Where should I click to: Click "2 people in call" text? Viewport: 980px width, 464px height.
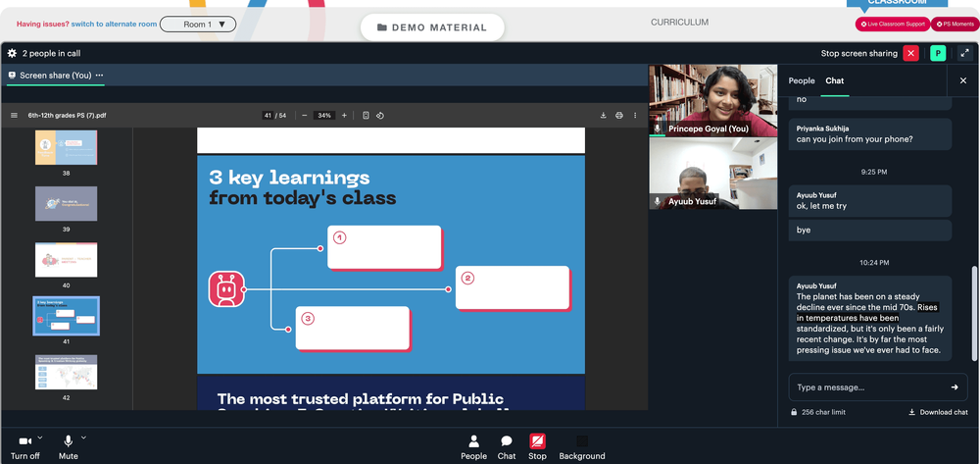[51, 53]
